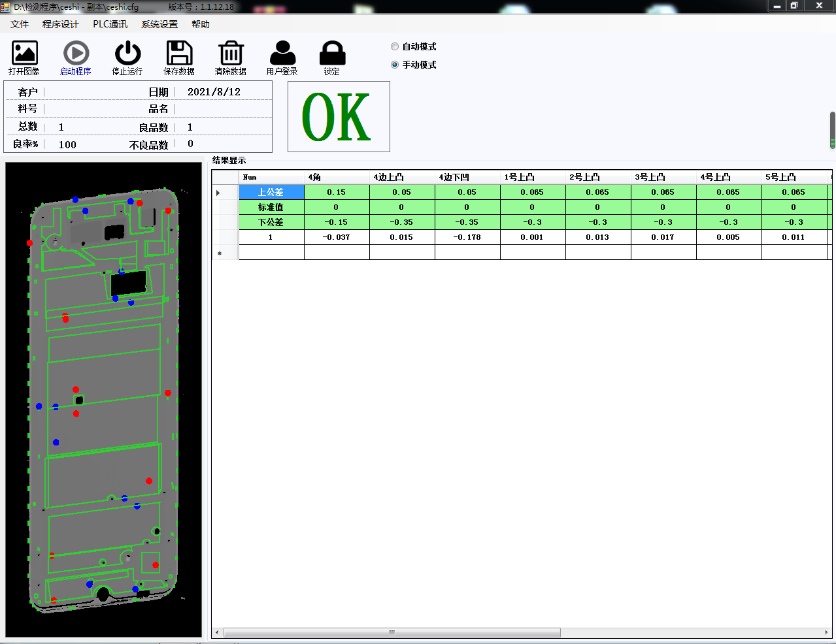This screenshot has width=836, height=644.
Task: Select 自动模式 radio button
Action: click(x=413, y=46)
